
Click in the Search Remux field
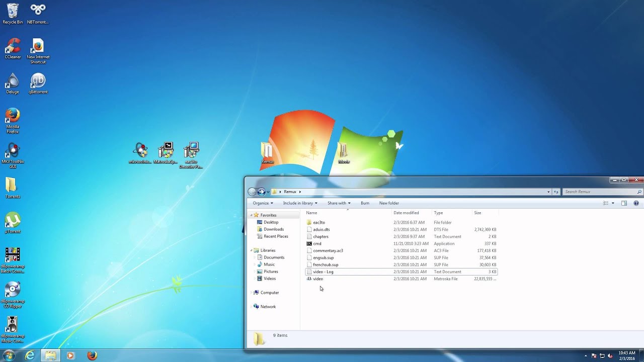pyautogui.click(x=602, y=192)
